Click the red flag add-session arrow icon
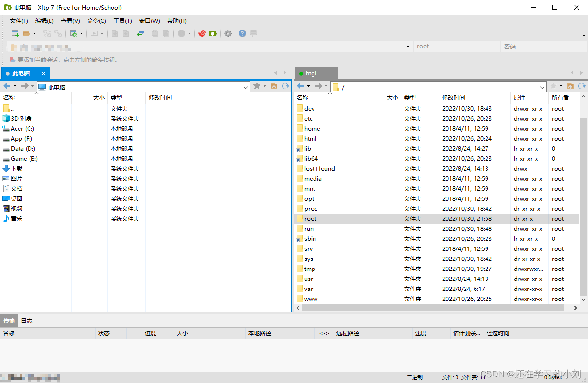588x383 pixels. [x=12, y=60]
